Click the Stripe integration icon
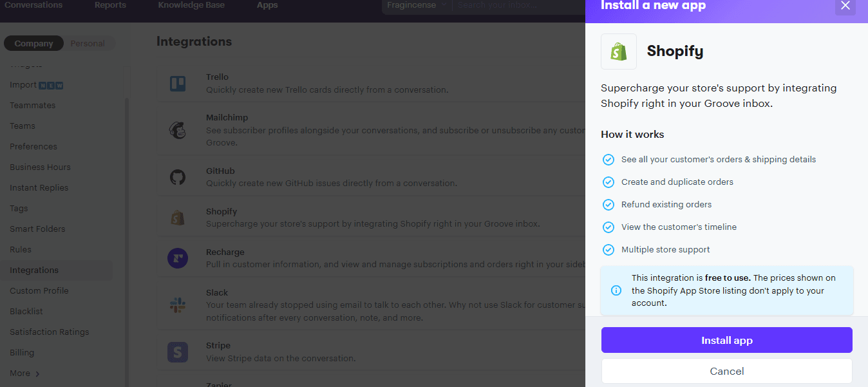 coord(178,351)
